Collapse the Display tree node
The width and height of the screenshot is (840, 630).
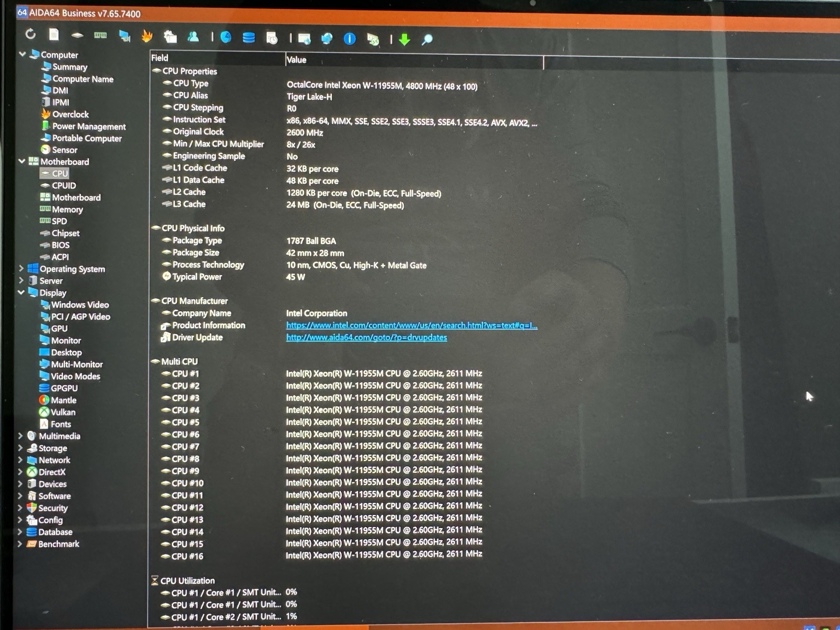tap(21, 292)
